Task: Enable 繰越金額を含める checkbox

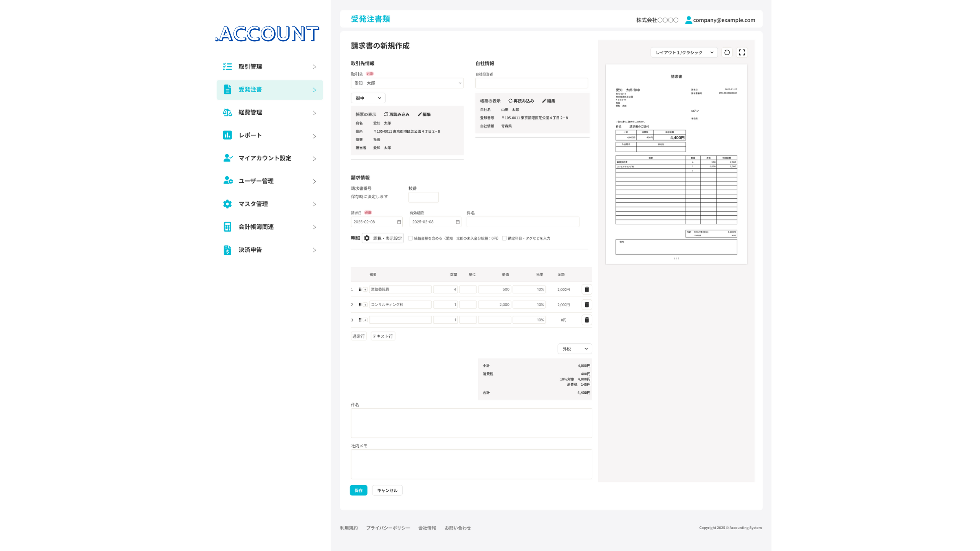Action: click(410, 238)
